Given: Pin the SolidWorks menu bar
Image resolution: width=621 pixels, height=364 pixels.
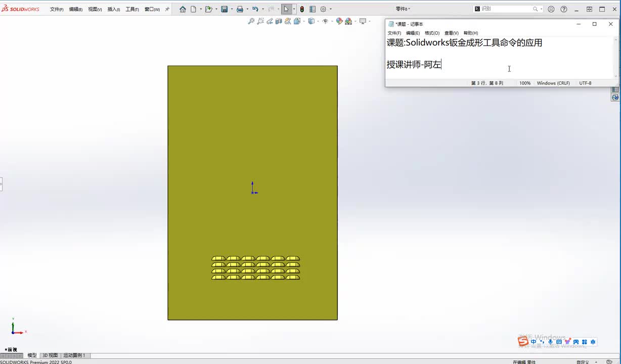Looking at the screenshot, I should coord(167,9).
